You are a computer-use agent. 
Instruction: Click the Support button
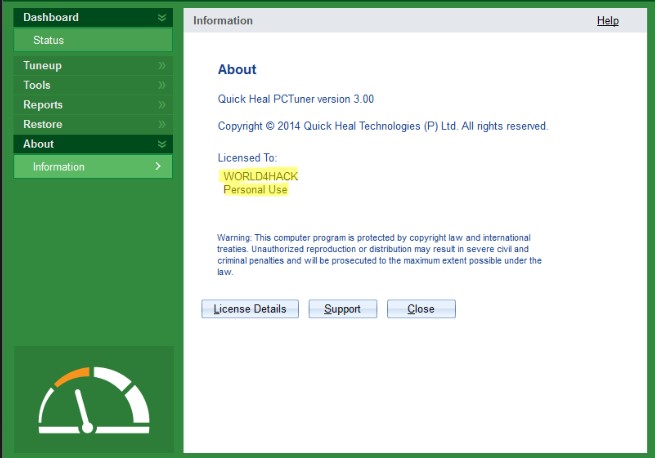342,309
